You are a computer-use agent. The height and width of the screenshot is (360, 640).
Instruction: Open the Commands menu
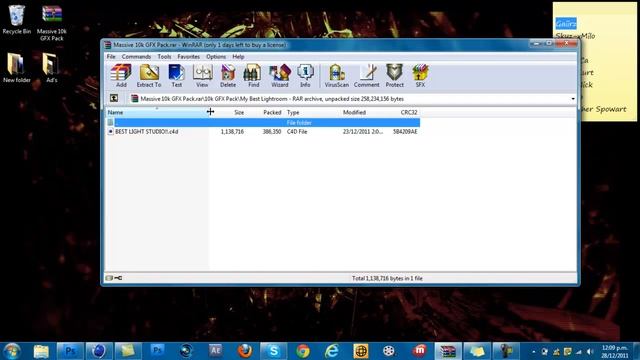point(136,57)
